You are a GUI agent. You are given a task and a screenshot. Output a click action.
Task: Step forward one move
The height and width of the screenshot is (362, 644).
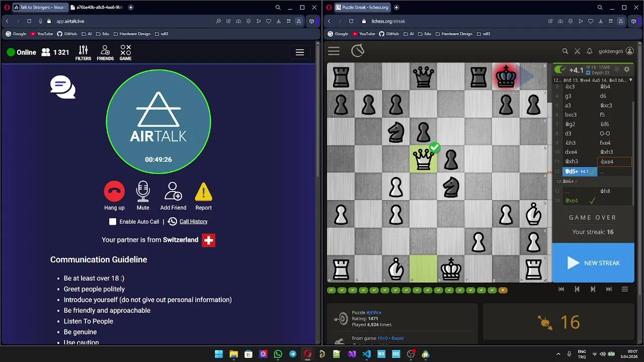(593, 289)
